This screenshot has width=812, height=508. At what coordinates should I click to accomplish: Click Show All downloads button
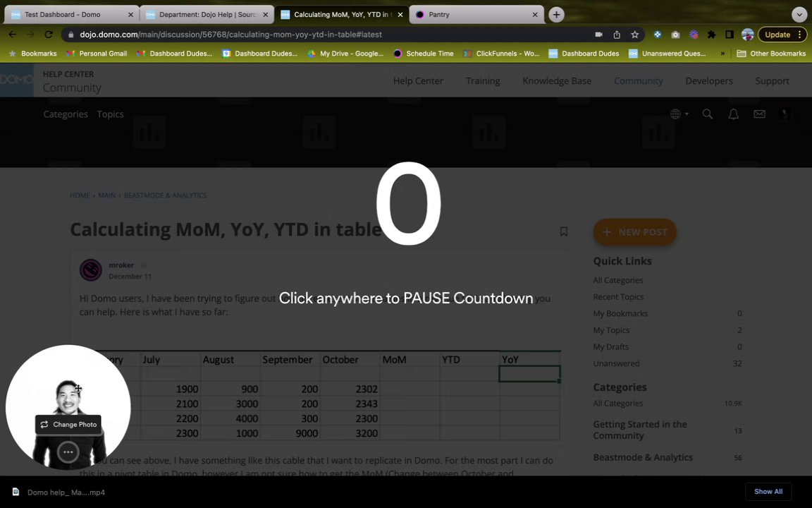[768, 491]
